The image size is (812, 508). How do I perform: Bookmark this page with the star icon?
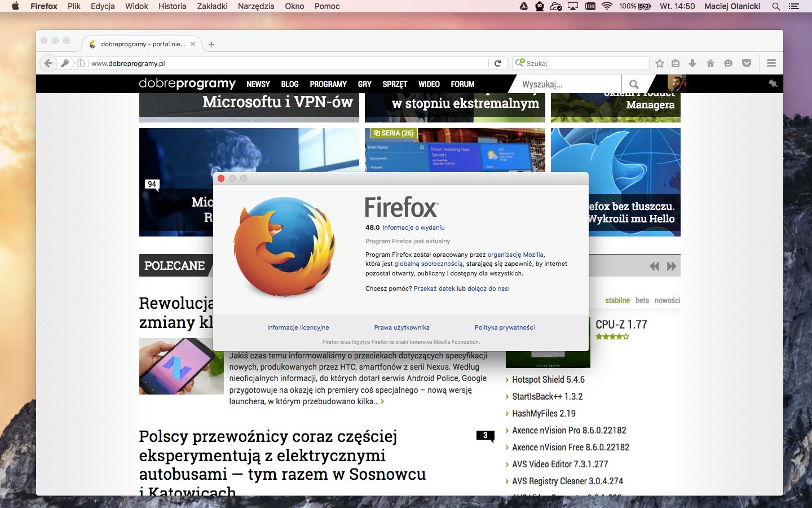(x=660, y=63)
